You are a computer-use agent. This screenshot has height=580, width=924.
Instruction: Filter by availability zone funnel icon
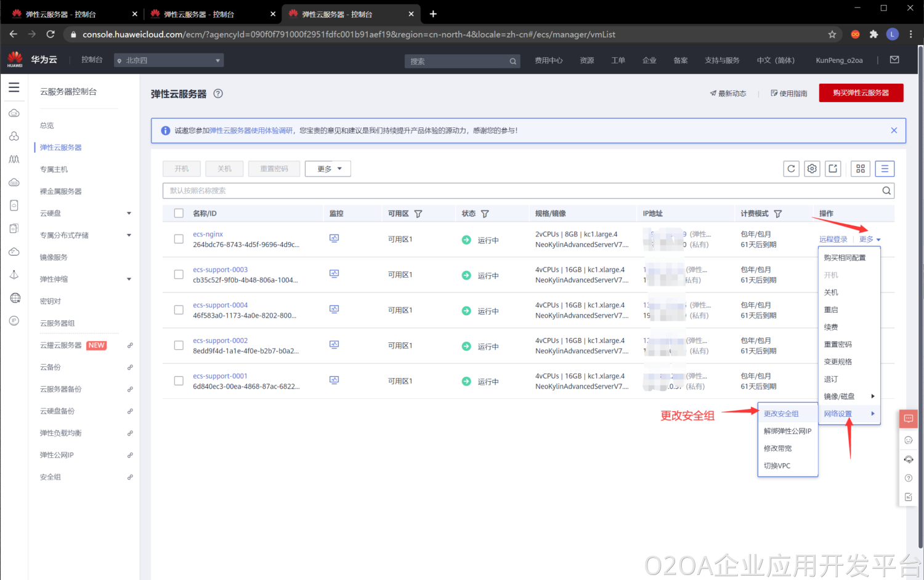point(418,214)
